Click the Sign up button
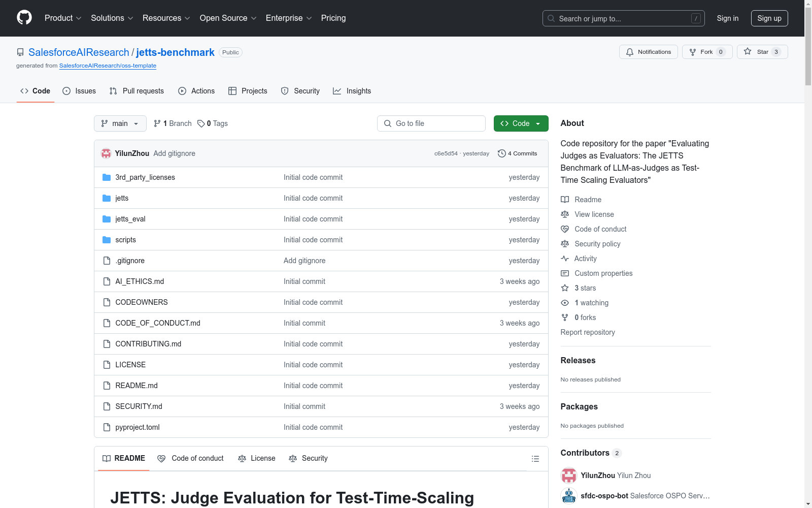 click(x=769, y=18)
